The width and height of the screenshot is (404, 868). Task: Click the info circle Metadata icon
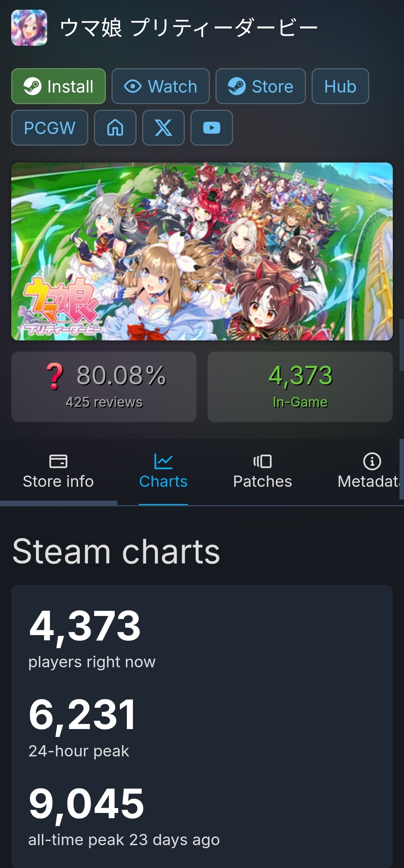(372, 461)
